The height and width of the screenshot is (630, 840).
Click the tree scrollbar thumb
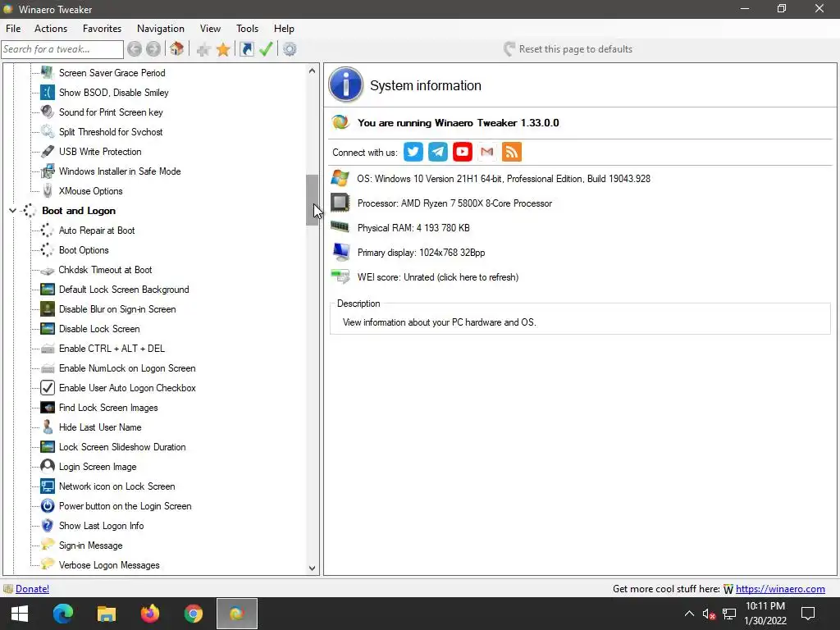313,200
